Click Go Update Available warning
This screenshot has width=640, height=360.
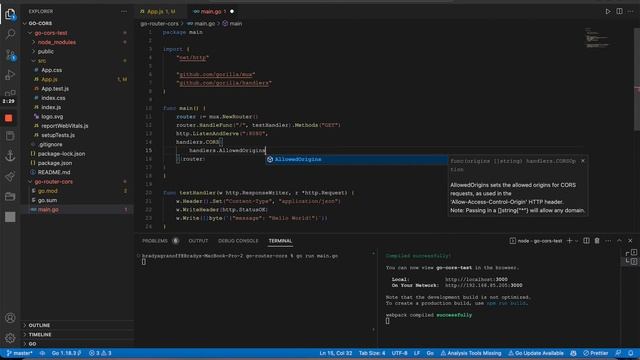(536, 353)
